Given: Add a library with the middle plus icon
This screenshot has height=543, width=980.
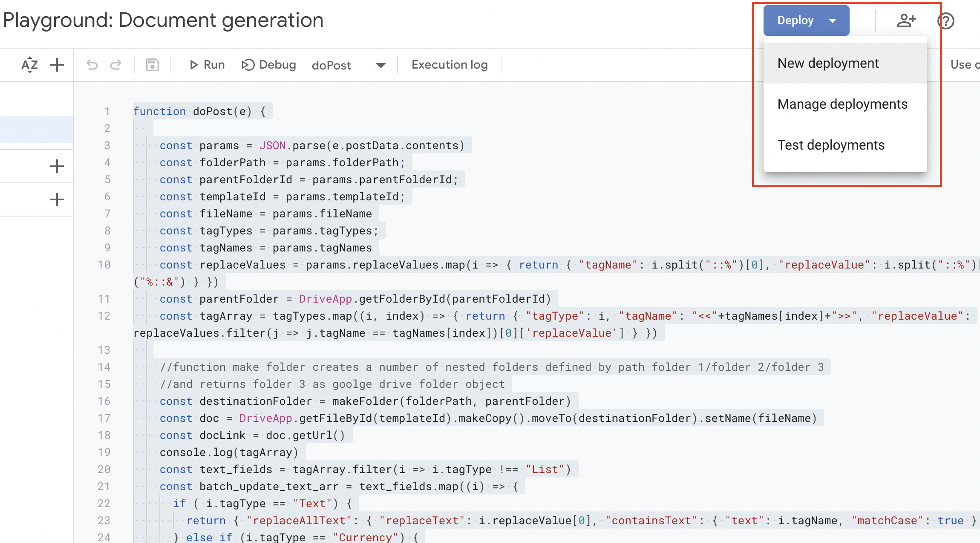Looking at the screenshot, I should 57,166.
